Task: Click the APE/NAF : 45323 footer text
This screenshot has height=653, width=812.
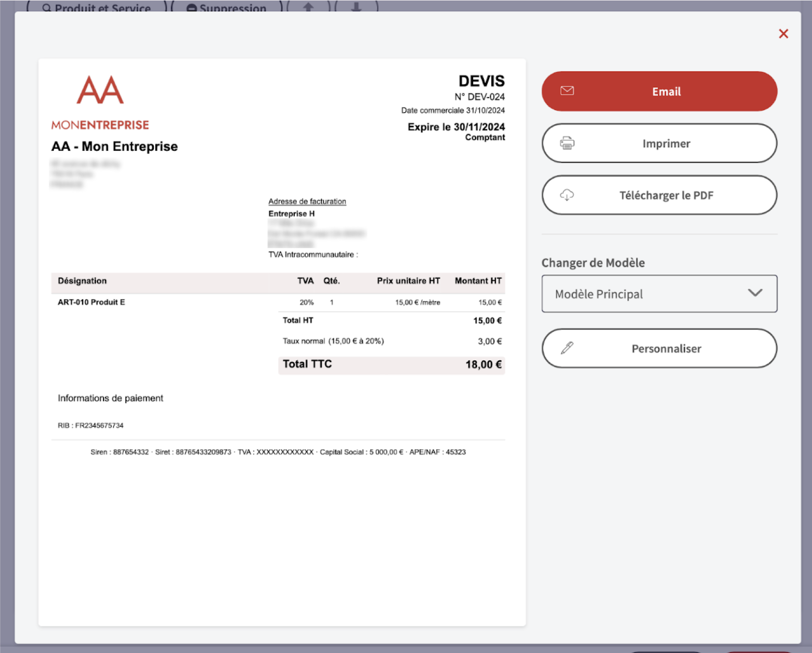Action: (x=437, y=452)
